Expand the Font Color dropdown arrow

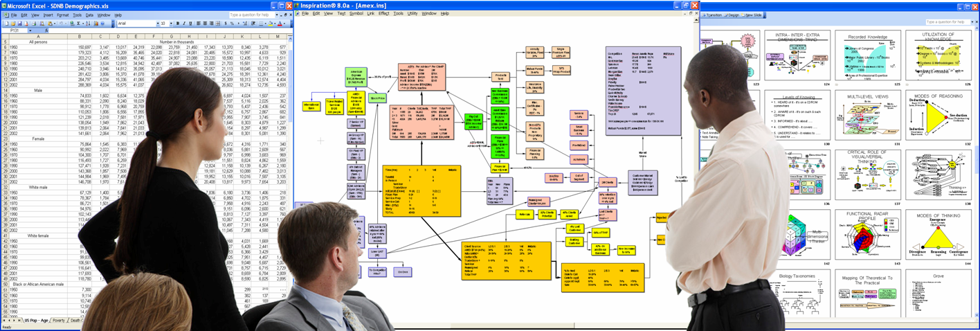(x=284, y=23)
